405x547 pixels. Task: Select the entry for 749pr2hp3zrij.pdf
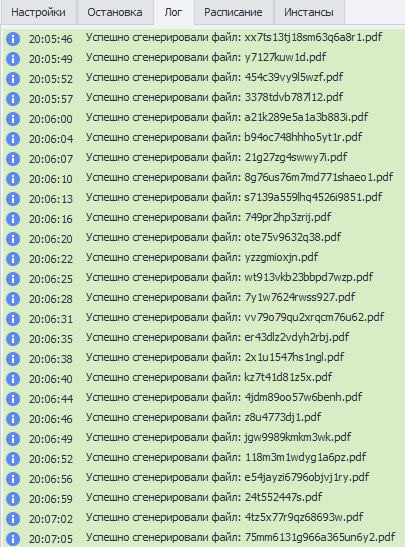[208, 217]
